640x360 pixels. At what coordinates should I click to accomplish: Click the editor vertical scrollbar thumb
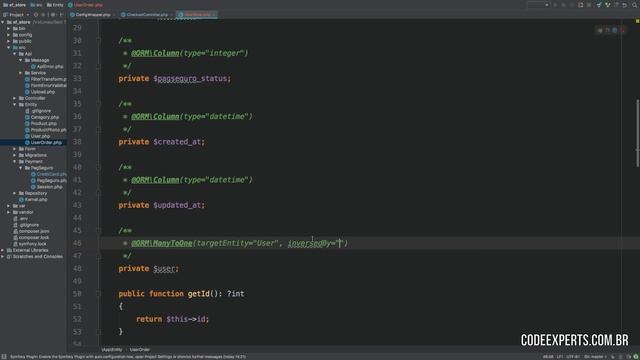click(x=637, y=133)
